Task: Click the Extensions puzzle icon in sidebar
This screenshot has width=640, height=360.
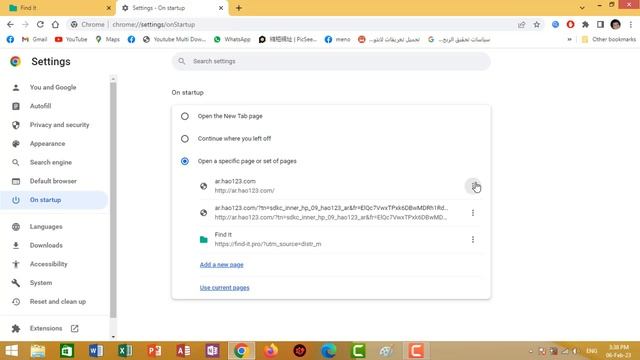Action: click(16, 329)
